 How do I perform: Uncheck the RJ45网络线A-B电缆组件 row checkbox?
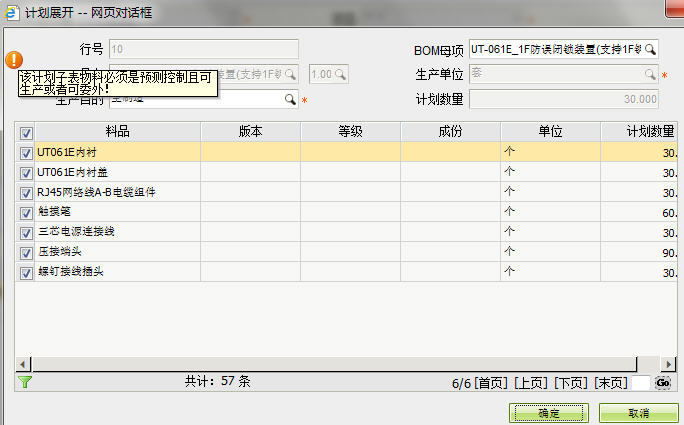click(x=26, y=193)
